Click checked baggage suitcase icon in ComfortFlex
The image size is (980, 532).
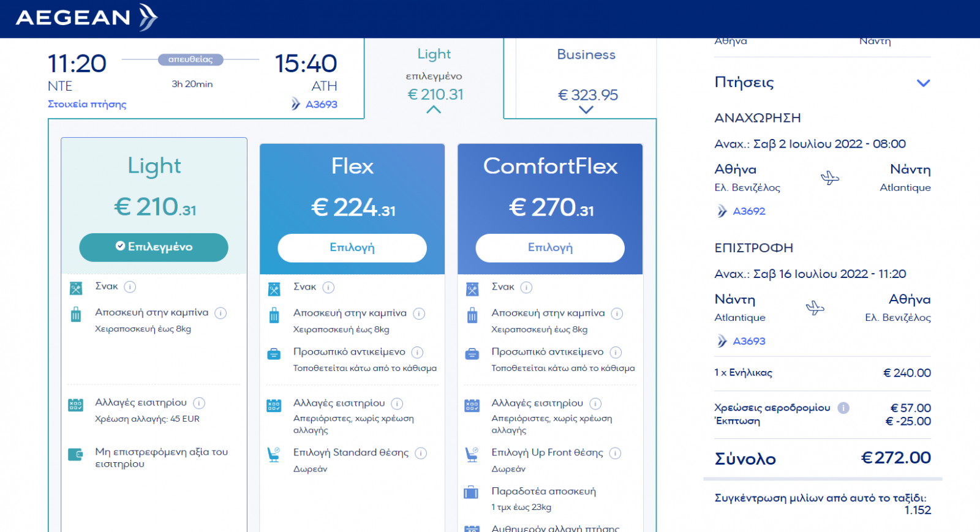[x=471, y=492]
